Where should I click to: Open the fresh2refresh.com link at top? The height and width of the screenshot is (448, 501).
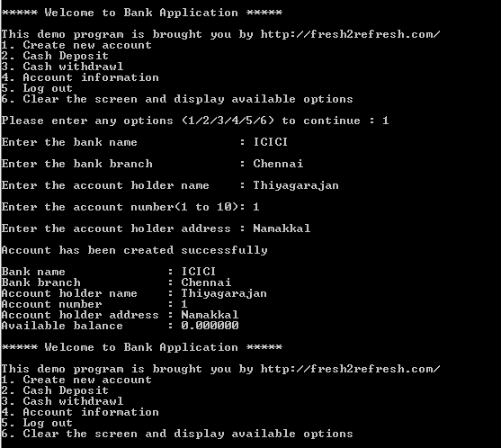coord(350,34)
